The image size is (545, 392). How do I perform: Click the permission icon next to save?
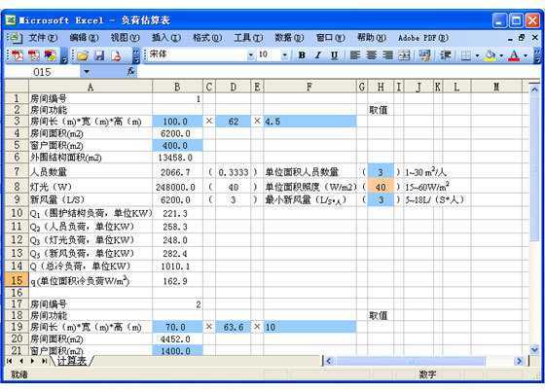pos(117,55)
